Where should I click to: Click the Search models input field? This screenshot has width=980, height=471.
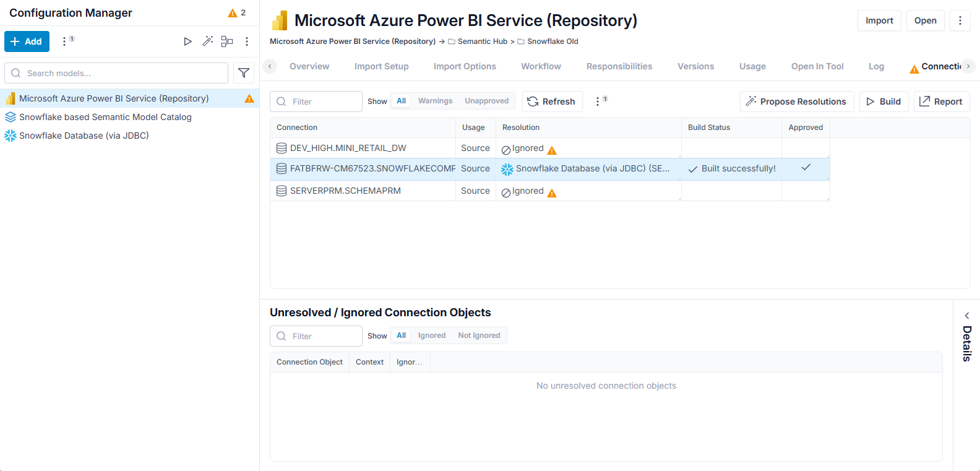coord(116,73)
